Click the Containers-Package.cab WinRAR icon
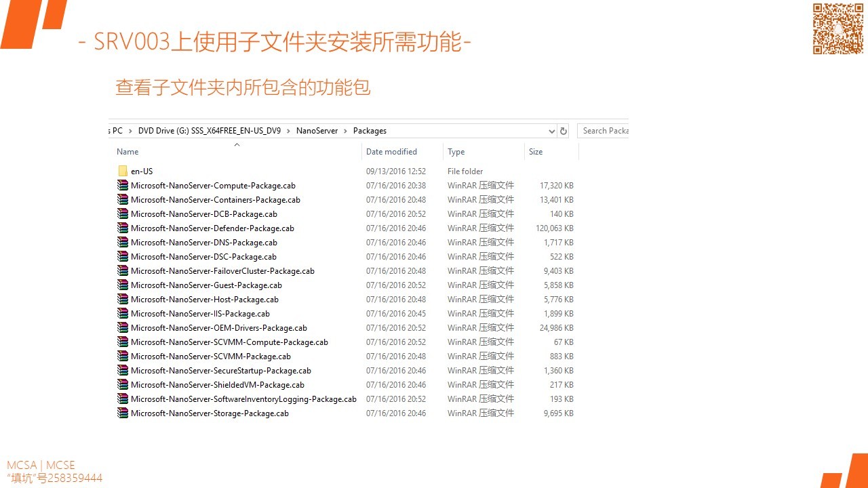The height and width of the screenshot is (488, 868). tap(123, 199)
